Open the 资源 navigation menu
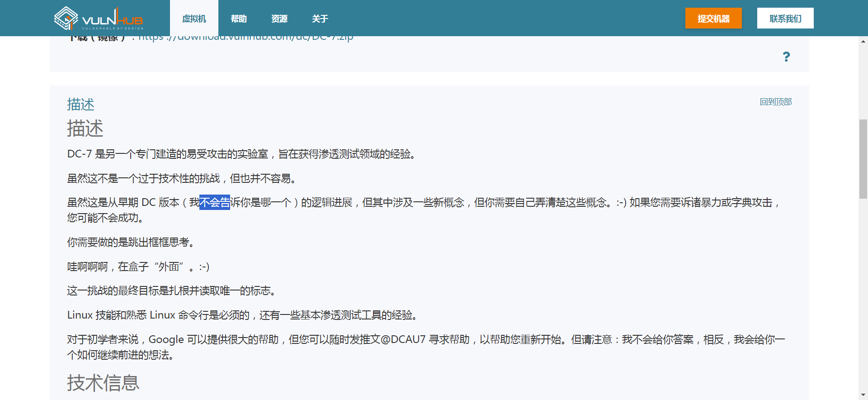868x400 pixels. point(279,19)
